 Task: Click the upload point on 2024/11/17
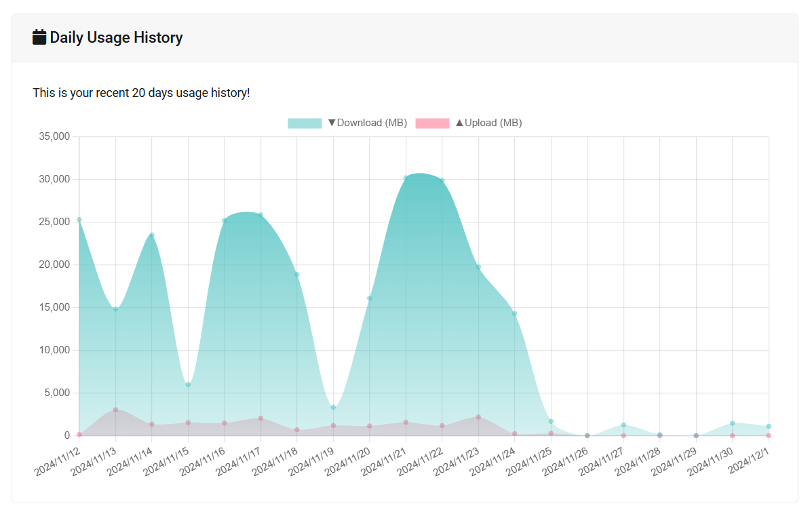pyautogui.click(x=260, y=418)
